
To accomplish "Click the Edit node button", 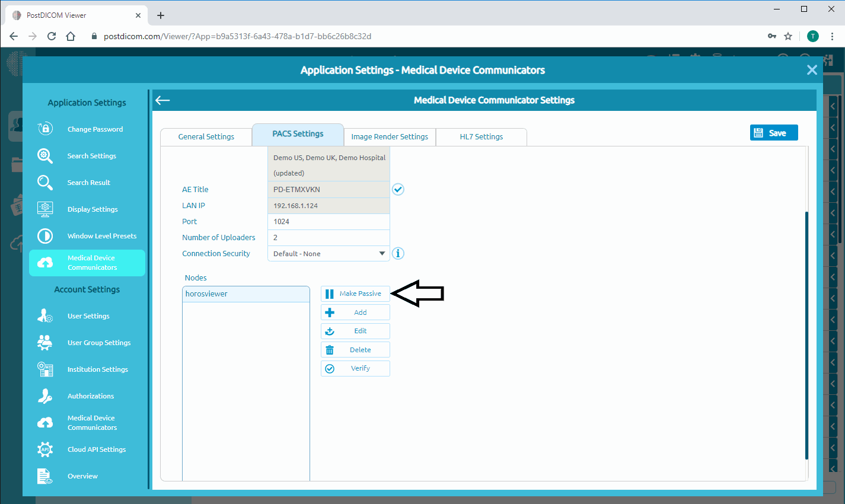I will (355, 331).
